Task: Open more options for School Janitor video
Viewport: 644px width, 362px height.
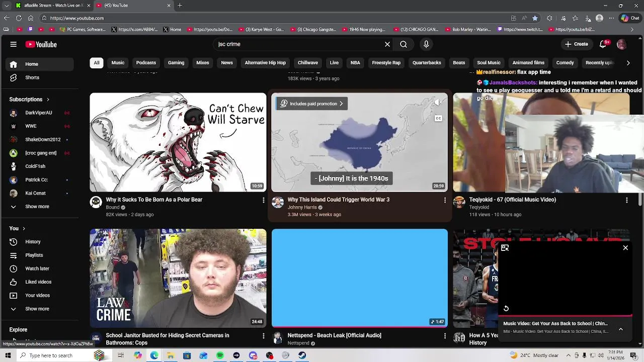Action: pos(263,335)
